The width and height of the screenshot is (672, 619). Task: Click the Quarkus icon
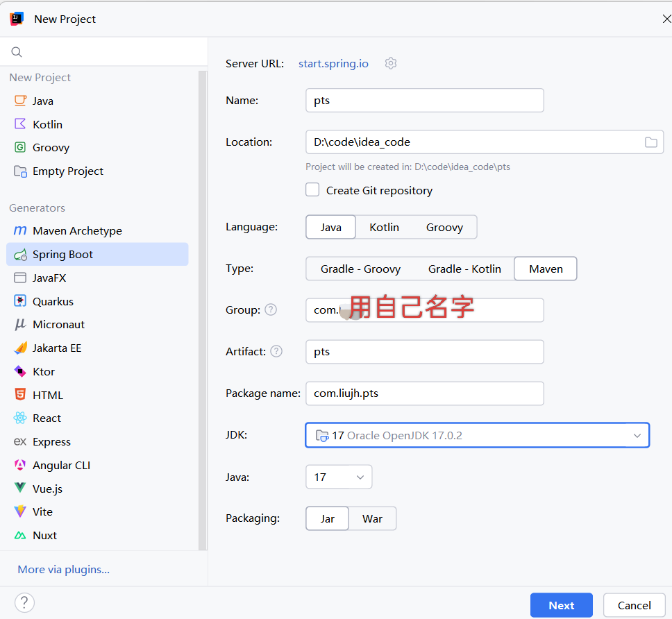20,300
